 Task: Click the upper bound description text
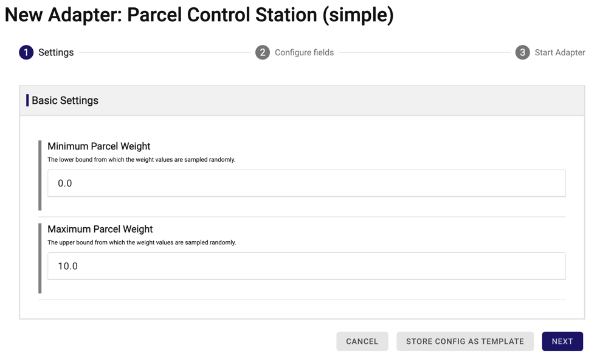tap(142, 242)
